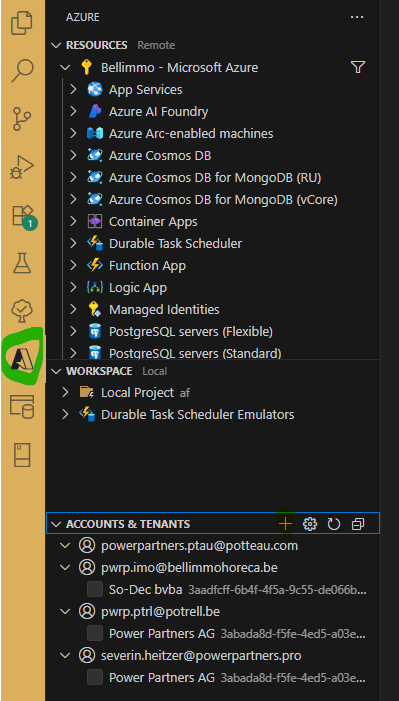Refresh the Accounts & Tenants list
399x701 pixels.
(334, 524)
